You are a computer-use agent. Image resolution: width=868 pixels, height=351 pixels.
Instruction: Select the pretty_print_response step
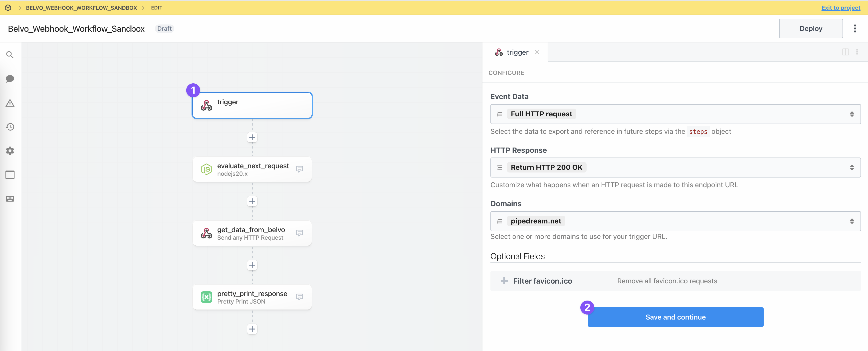click(252, 297)
